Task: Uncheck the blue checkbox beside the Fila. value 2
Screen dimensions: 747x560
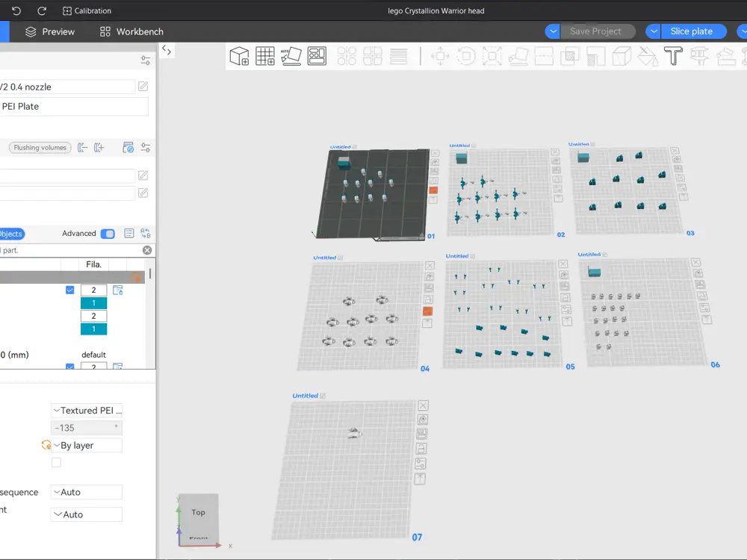Action: (x=70, y=290)
